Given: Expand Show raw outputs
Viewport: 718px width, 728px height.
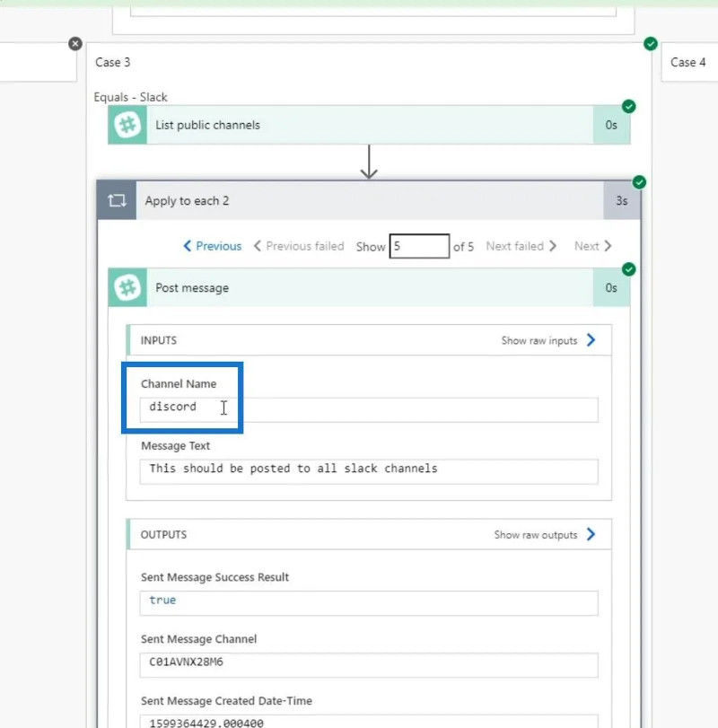Looking at the screenshot, I should tap(545, 534).
